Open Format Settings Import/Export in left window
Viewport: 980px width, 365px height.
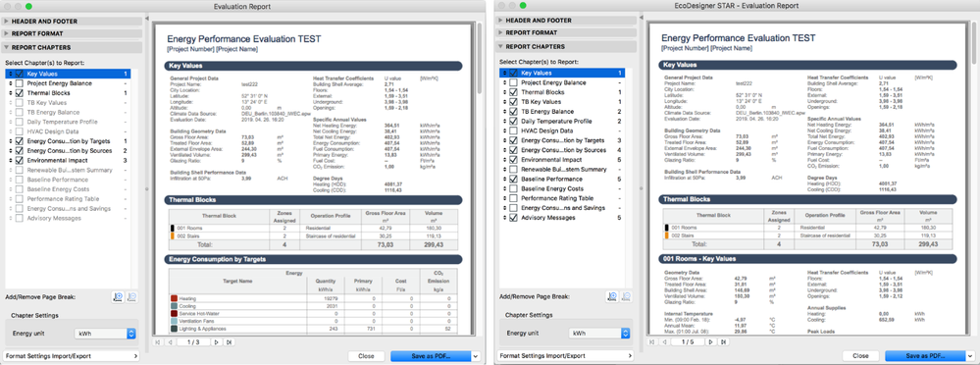[x=71, y=356]
